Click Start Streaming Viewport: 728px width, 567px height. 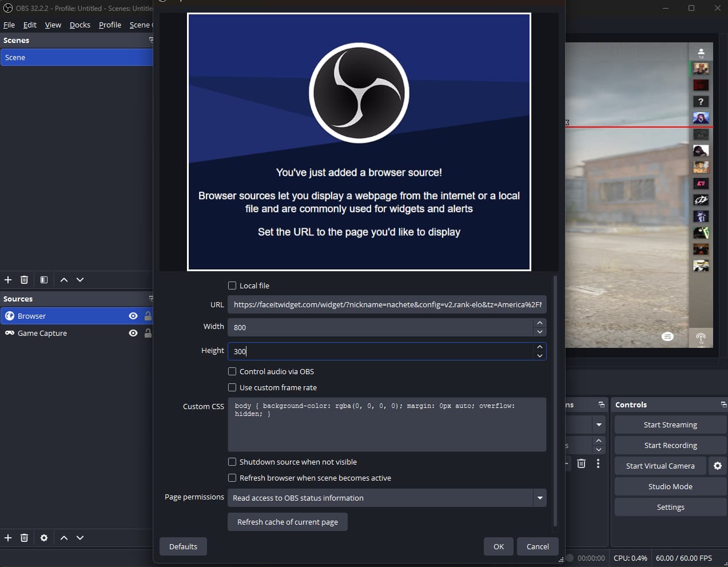[670, 425]
